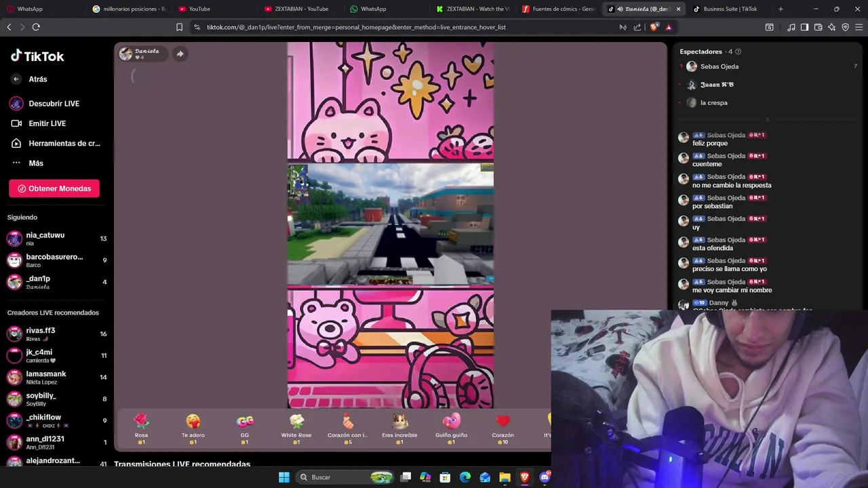The image size is (868, 488).
Task: Click the Espectadores info icon
Action: [x=738, y=52]
